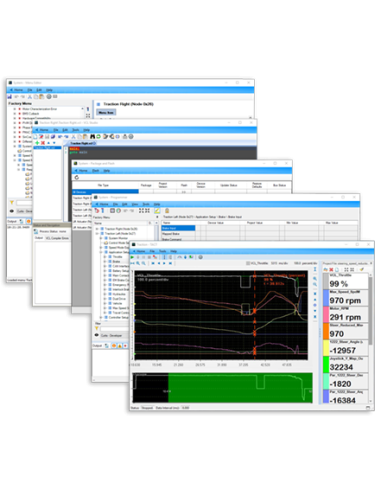Click the Device Value column header in Programmer
The width and height of the screenshot is (381, 492).
pos(217,223)
